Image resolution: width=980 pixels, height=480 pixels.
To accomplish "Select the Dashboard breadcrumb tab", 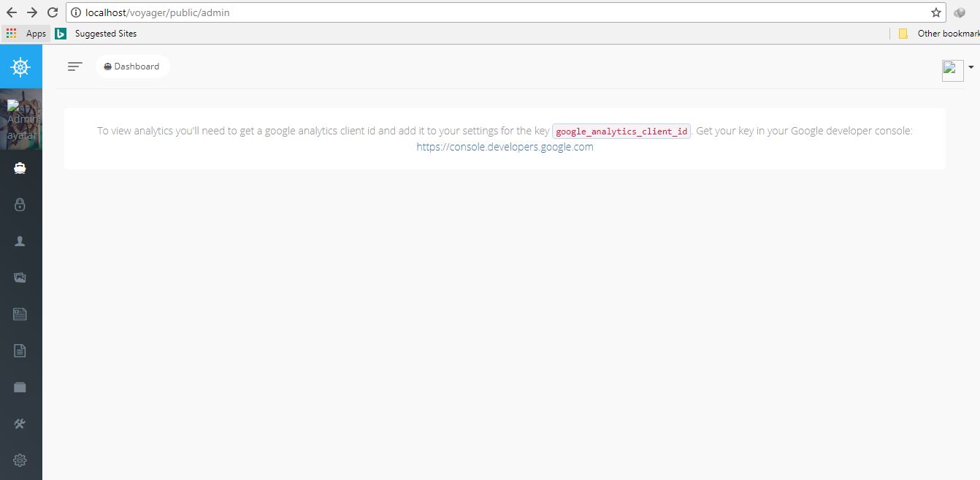I will point(132,66).
